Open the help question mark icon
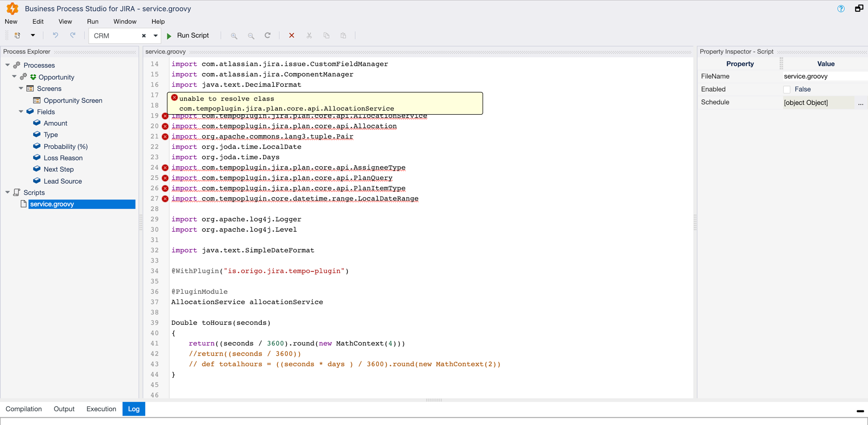The image size is (868, 425). click(x=841, y=8)
